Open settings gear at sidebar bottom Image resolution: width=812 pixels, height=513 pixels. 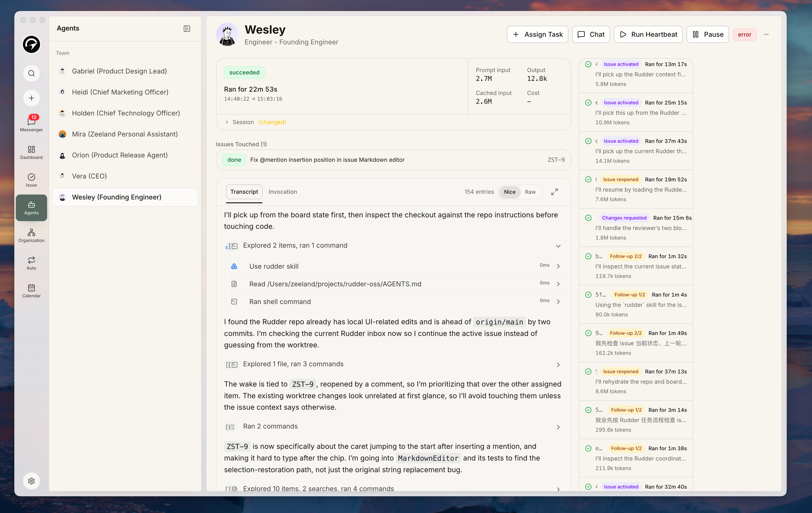point(31,481)
